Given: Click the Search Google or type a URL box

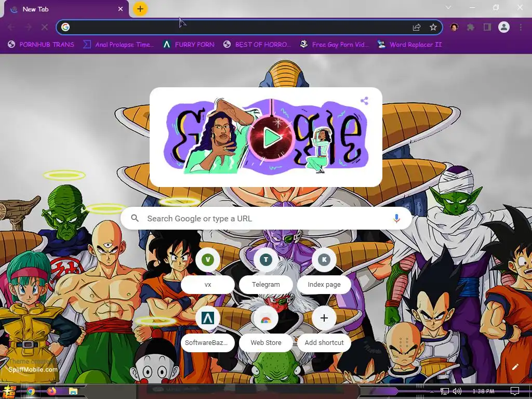Looking at the screenshot, I should pyautogui.click(x=267, y=219).
